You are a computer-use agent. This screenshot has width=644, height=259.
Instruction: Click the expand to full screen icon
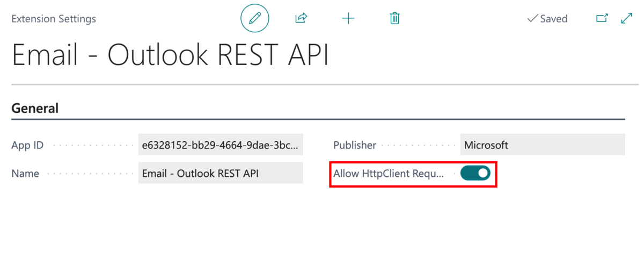coord(626,18)
